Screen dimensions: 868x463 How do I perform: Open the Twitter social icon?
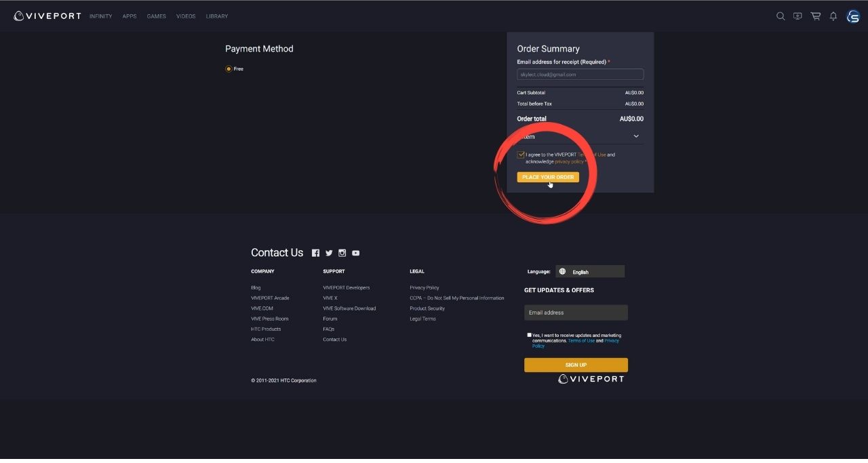coord(329,253)
